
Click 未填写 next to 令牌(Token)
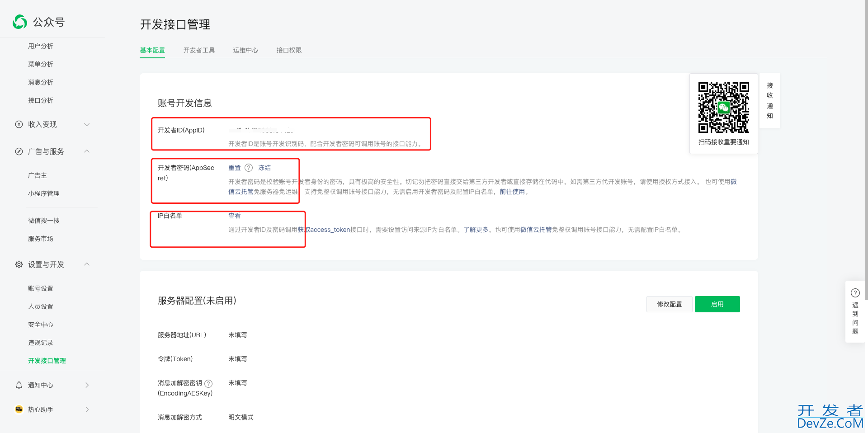[238, 359]
